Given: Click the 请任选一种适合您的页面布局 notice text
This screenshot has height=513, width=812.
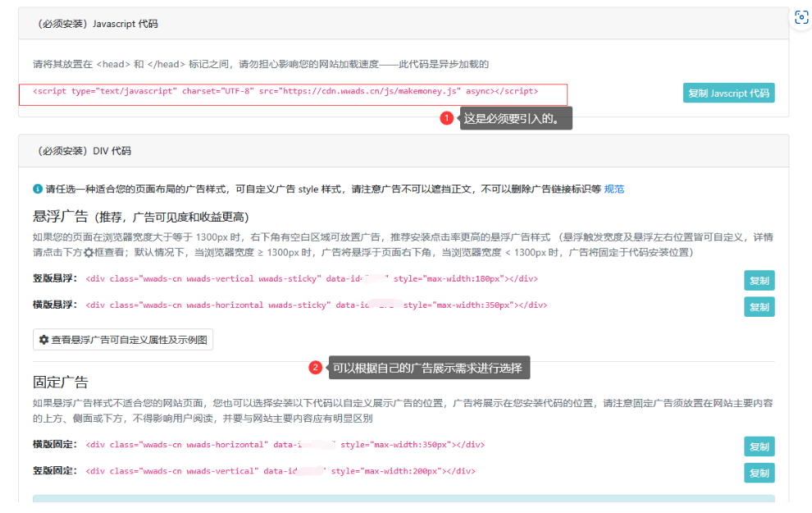Looking at the screenshot, I should click(324, 189).
